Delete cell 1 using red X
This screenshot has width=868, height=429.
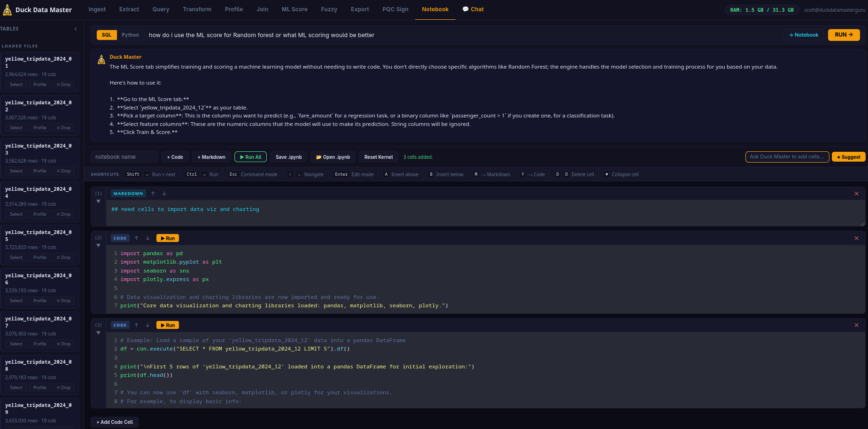coord(856,194)
